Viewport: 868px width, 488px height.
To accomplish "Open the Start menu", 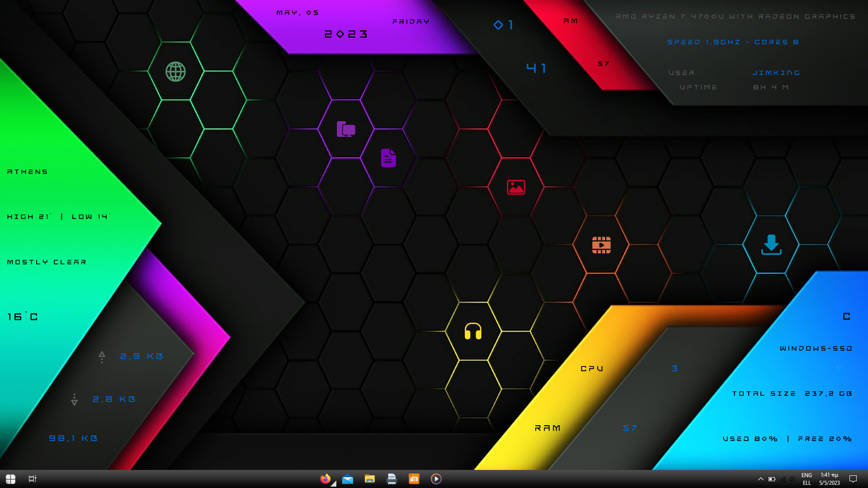I will point(9,479).
